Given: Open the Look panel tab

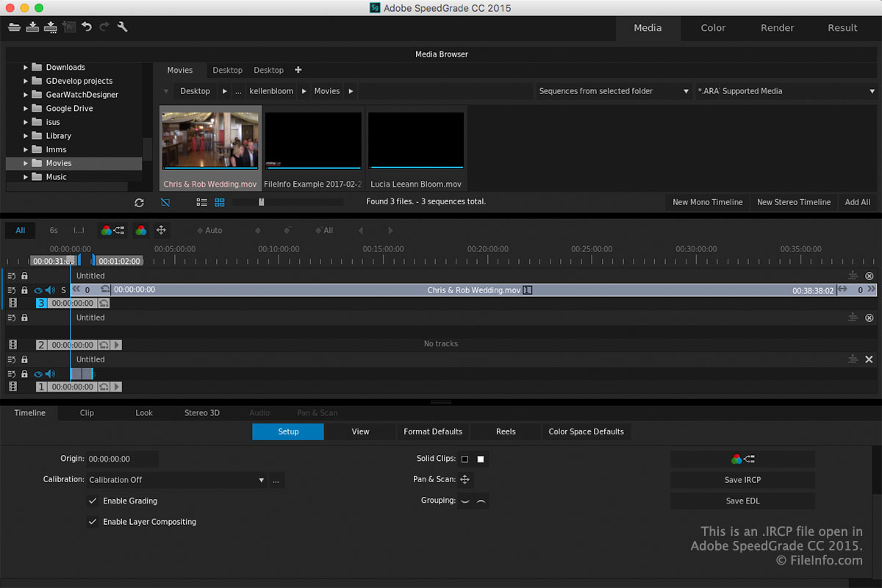Looking at the screenshot, I should click(144, 413).
